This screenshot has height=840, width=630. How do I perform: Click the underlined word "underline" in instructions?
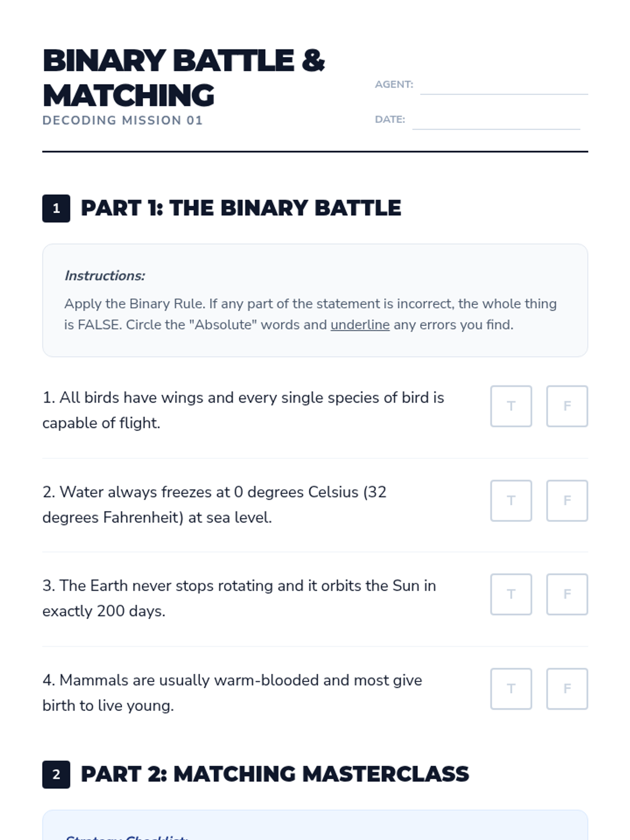click(360, 325)
